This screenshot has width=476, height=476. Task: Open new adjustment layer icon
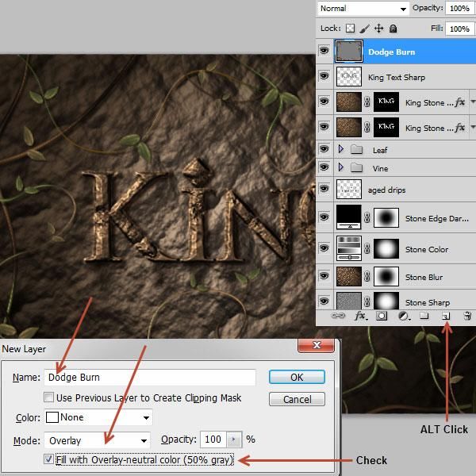pyautogui.click(x=404, y=317)
